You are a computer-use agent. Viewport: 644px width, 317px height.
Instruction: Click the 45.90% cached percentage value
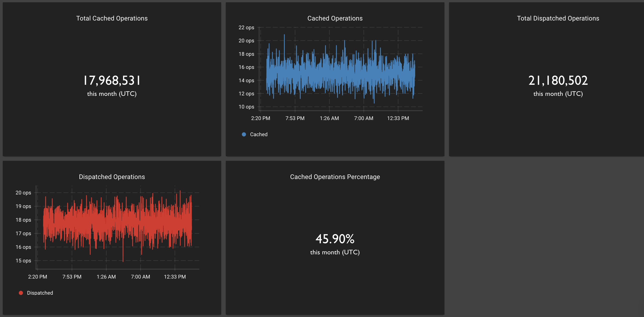(335, 239)
